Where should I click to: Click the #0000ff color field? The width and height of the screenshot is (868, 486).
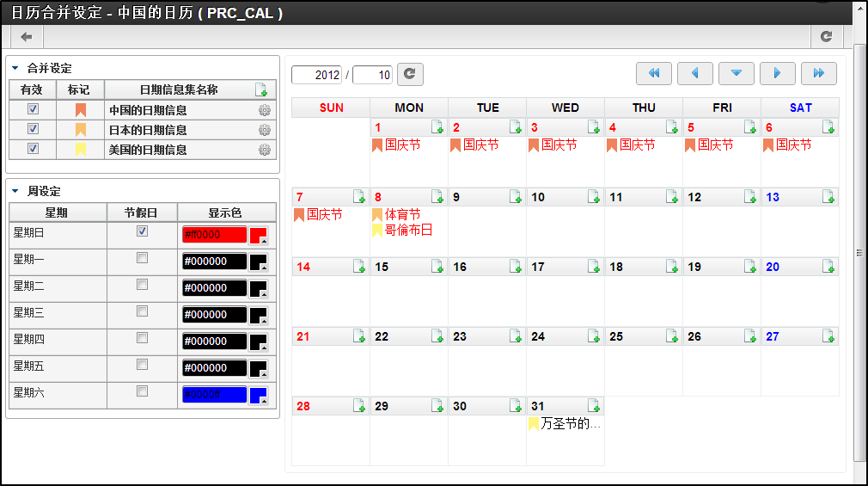214,395
